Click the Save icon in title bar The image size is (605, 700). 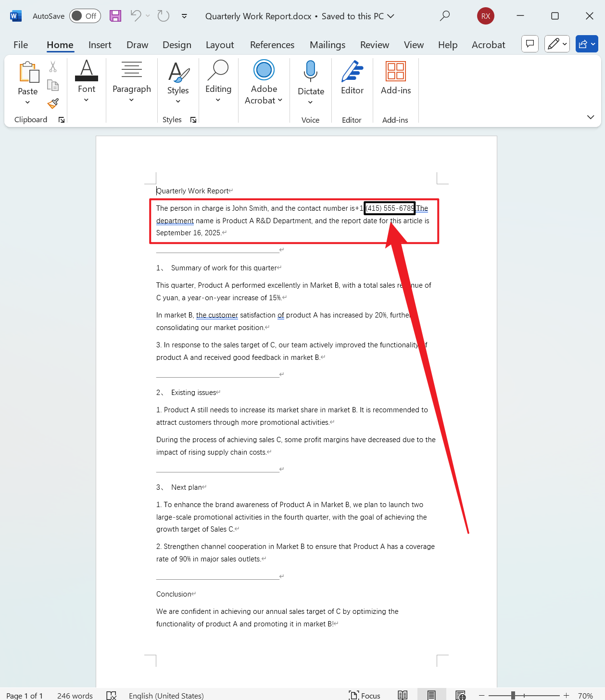coord(115,16)
